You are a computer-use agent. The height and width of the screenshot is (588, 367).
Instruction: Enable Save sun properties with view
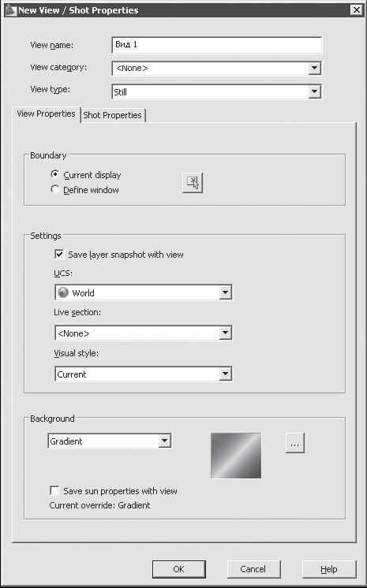coord(54,490)
